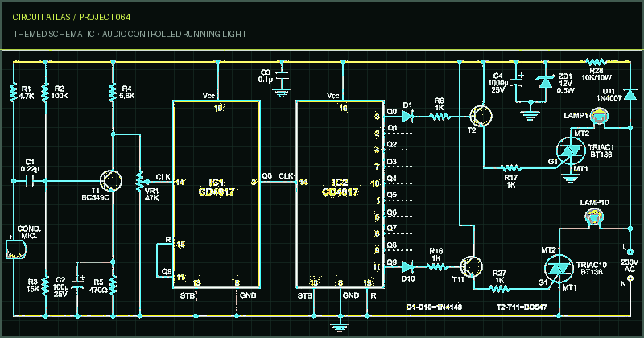This screenshot has width=644, height=338.
Task: Select the 'AUDIO CONTROLLED RUNNING LIGHT' subtitle
Action: pos(175,34)
